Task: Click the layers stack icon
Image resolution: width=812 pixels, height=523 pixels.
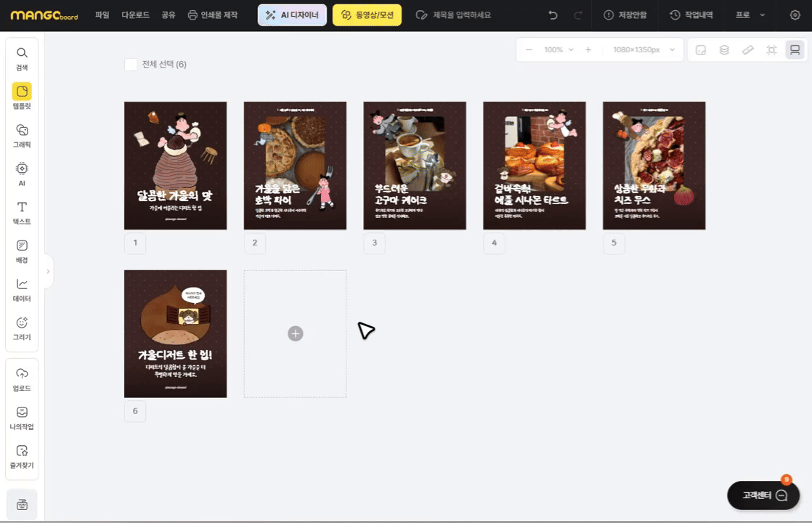Action: coord(724,50)
